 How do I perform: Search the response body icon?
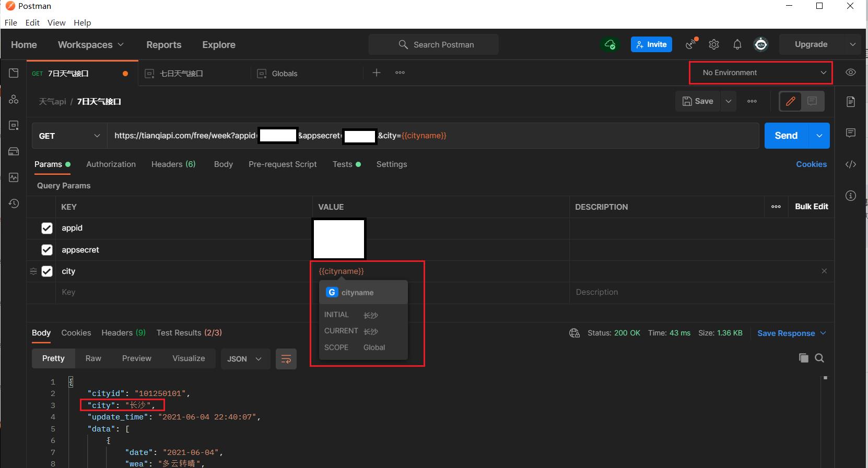[819, 358]
